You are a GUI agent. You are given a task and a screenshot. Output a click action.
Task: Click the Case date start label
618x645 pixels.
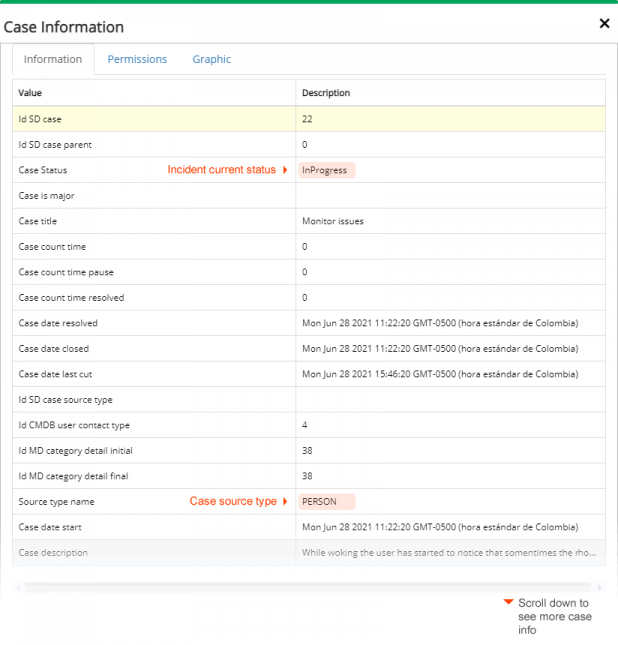tap(50, 527)
